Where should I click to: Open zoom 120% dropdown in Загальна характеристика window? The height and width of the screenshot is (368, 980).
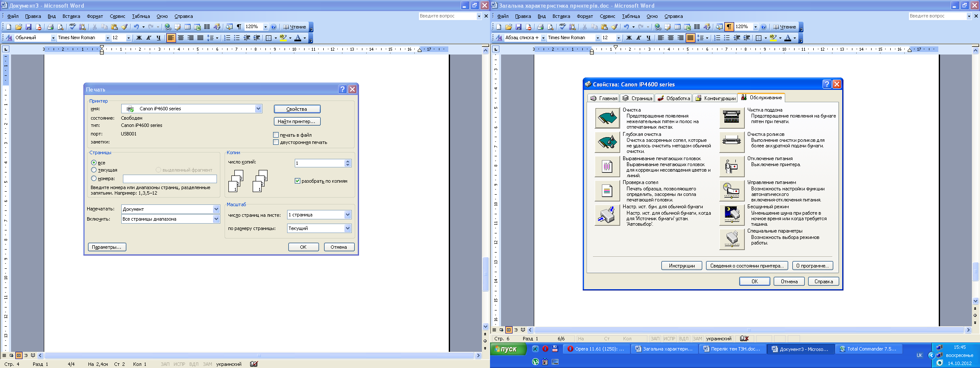pyautogui.click(x=755, y=27)
